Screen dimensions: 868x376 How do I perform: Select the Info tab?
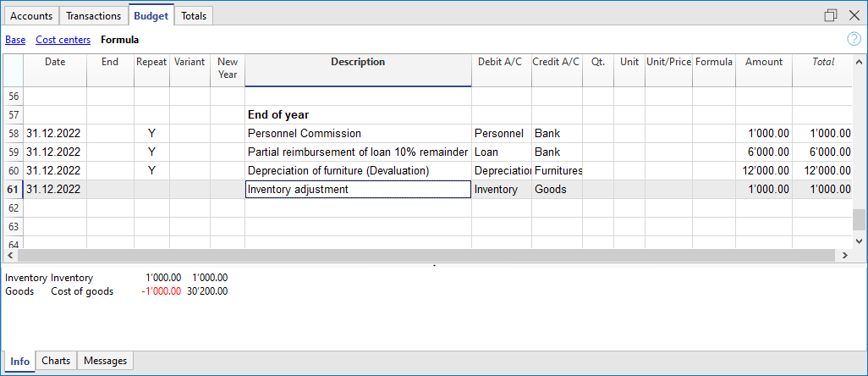(19, 362)
